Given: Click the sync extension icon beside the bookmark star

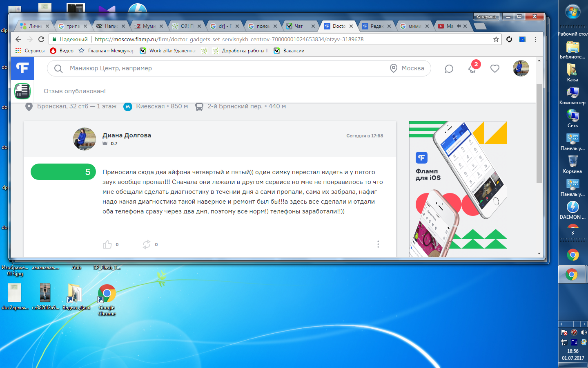Looking at the screenshot, I should pyautogui.click(x=509, y=39).
